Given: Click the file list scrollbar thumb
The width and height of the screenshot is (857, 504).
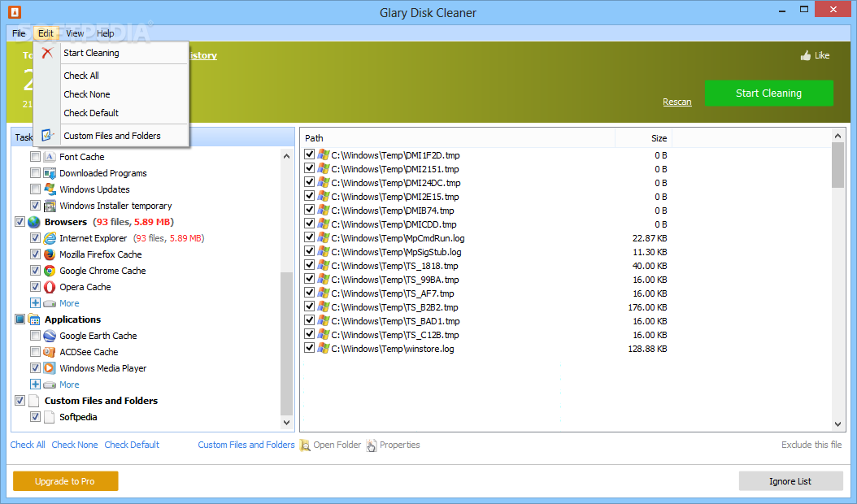Looking at the screenshot, I should [837, 165].
